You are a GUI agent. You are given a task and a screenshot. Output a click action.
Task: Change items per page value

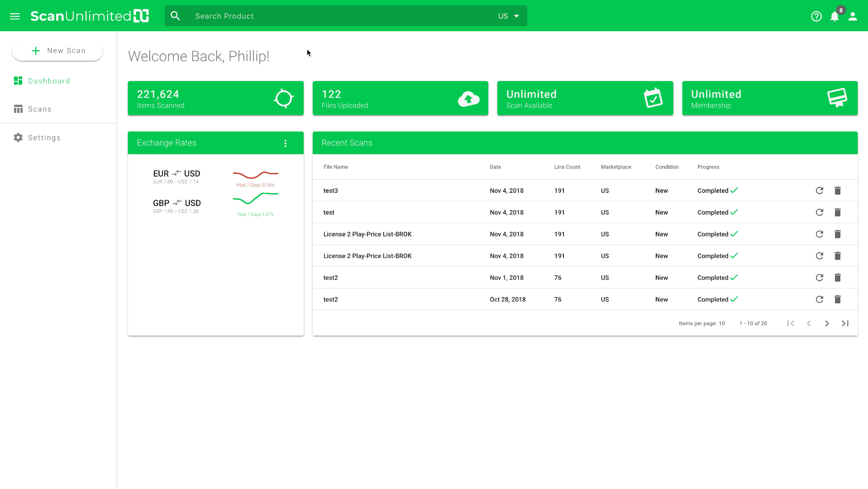[x=721, y=323]
